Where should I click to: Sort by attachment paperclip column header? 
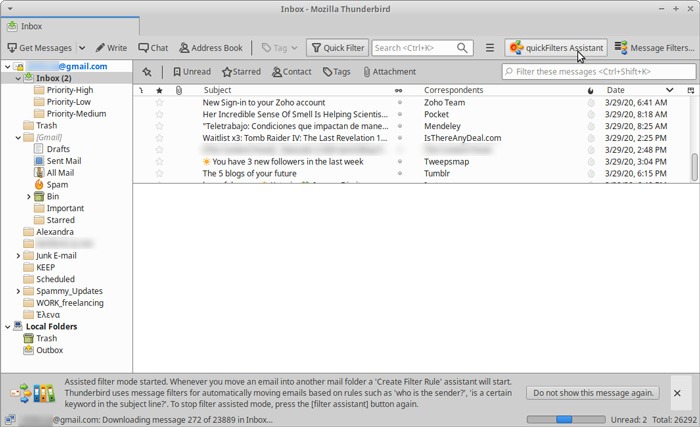[x=179, y=90]
